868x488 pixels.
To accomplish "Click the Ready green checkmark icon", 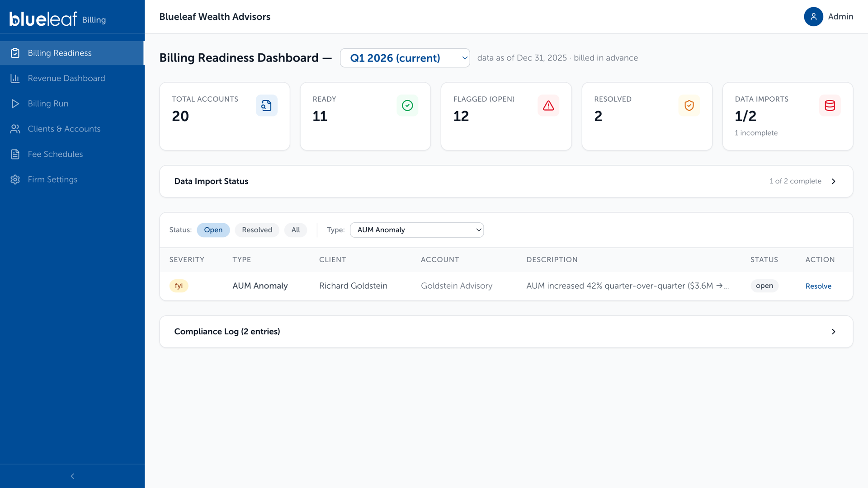I will [x=407, y=105].
